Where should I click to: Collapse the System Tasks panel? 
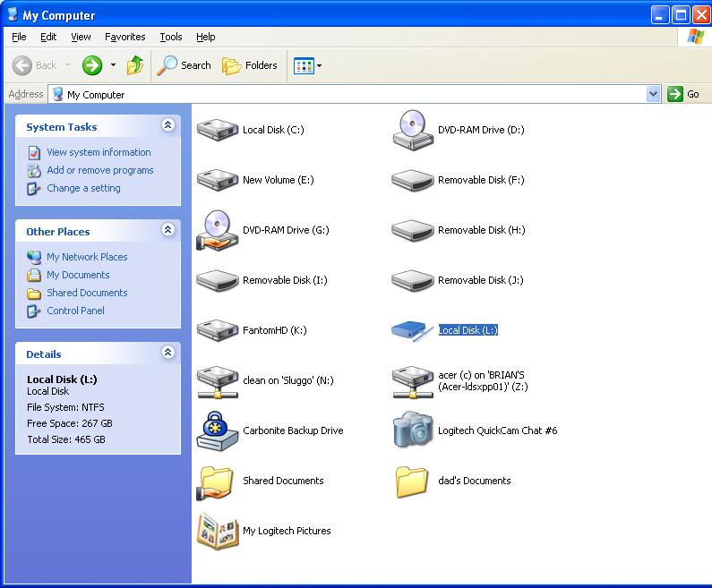point(167,126)
